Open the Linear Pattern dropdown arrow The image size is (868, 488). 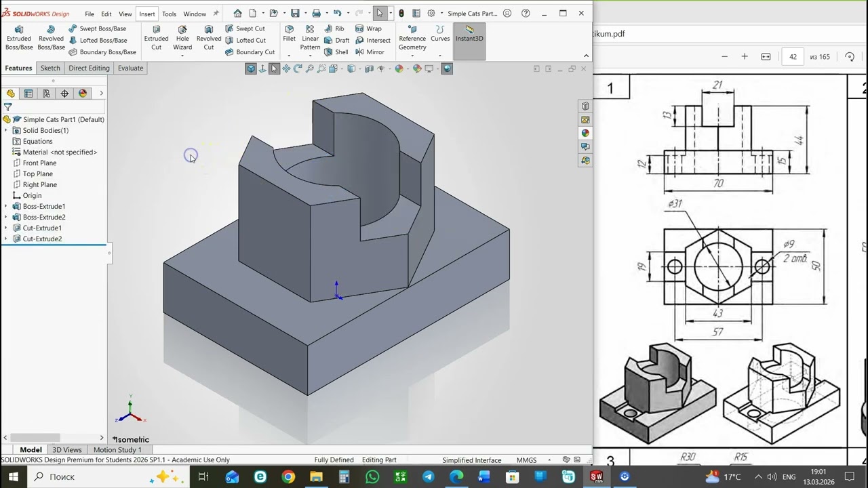coord(310,56)
